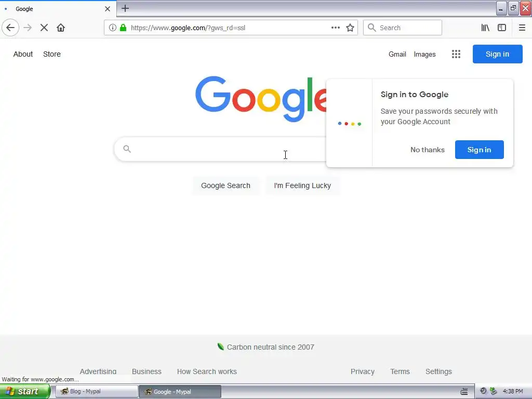Open the Windows start menu
Image resolution: width=532 pixels, height=399 pixels.
tap(25, 392)
